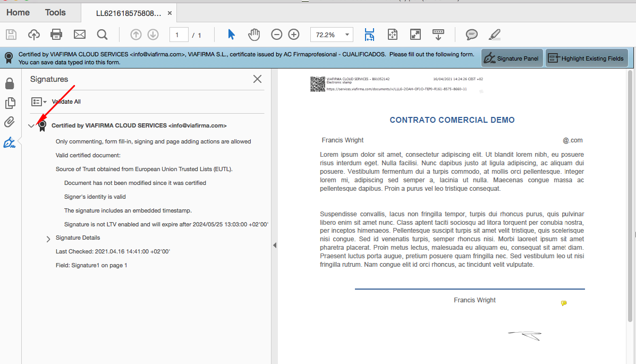Open read mode keyboard-arrow icon
Image resolution: width=636 pixels, height=364 pixels.
click(x=438, y=35)
